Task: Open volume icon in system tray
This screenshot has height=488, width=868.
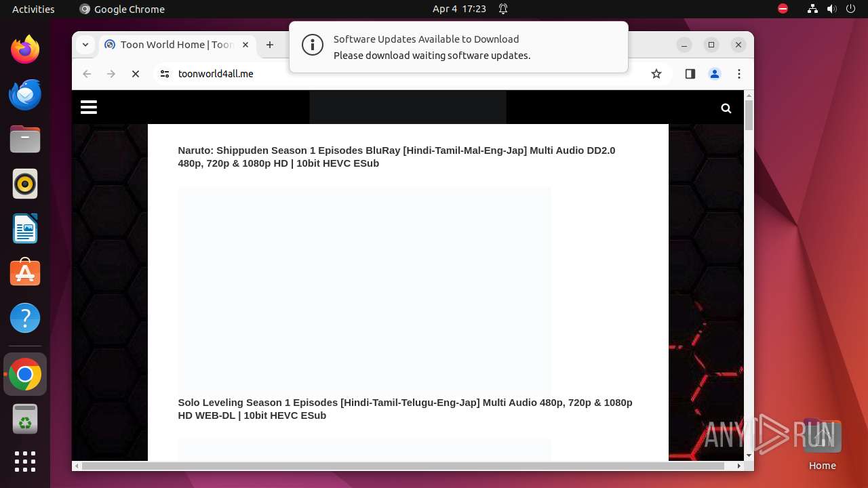Action: (x=831, y=9)
